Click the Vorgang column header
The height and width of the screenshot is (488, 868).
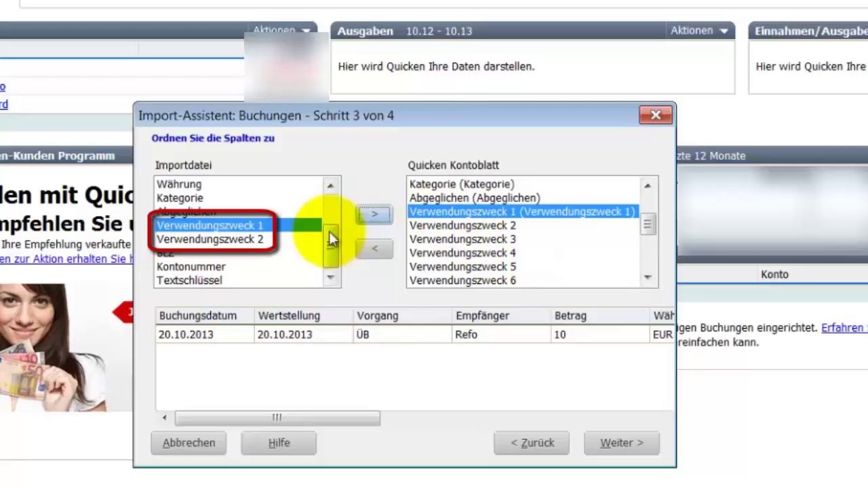pos(403,316)
